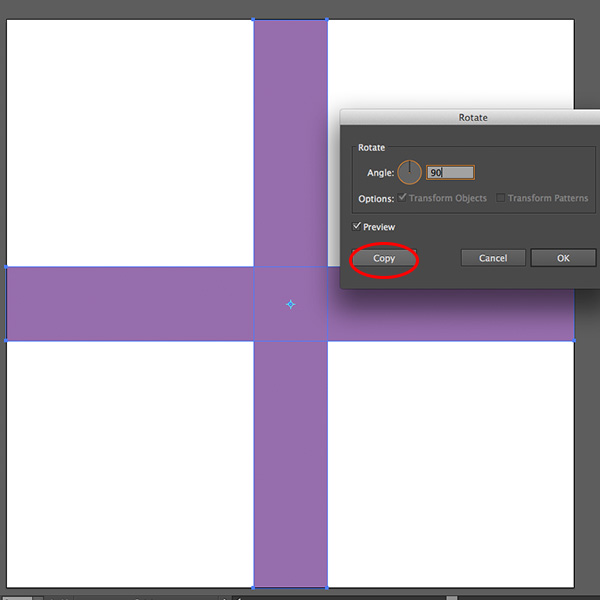Click the rotation center reference point
The width and height of the screenshot is (600, 600).
coord(290,304)
